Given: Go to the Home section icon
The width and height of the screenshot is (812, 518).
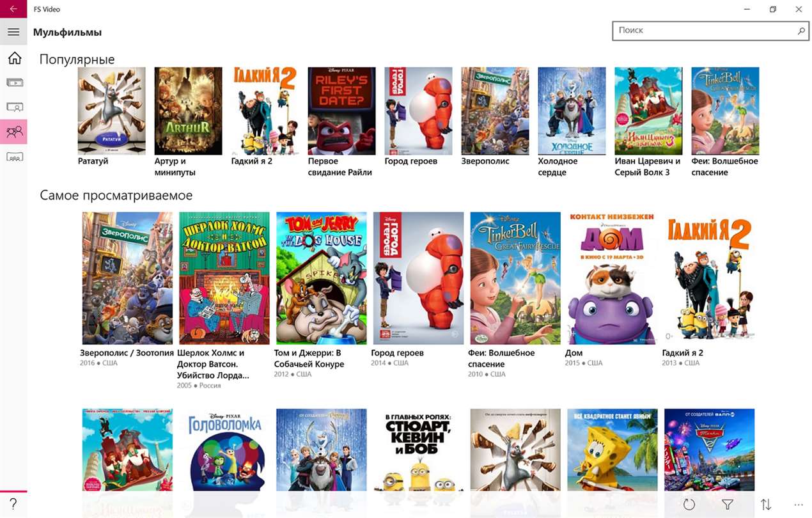Looking at the screenshot, I should (x=14, y=58).
